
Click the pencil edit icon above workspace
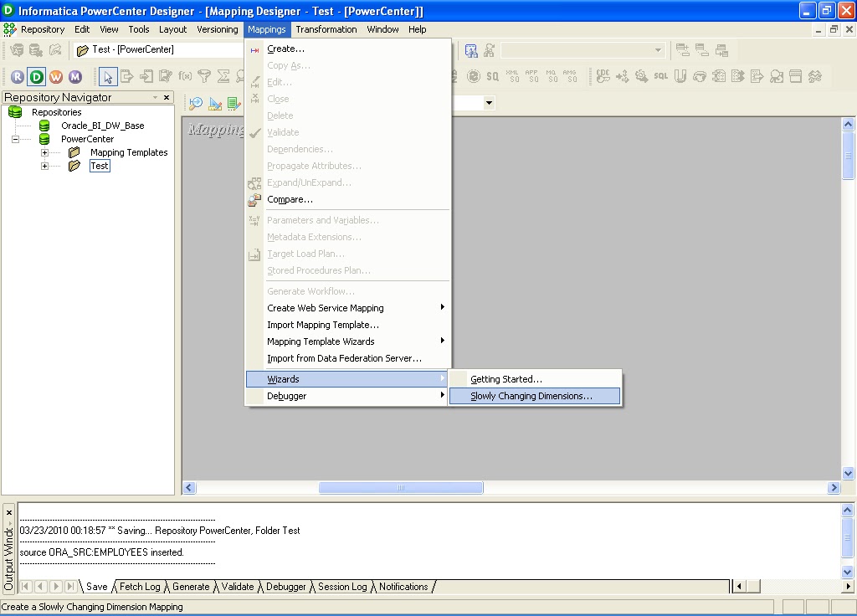click(215, 103)
